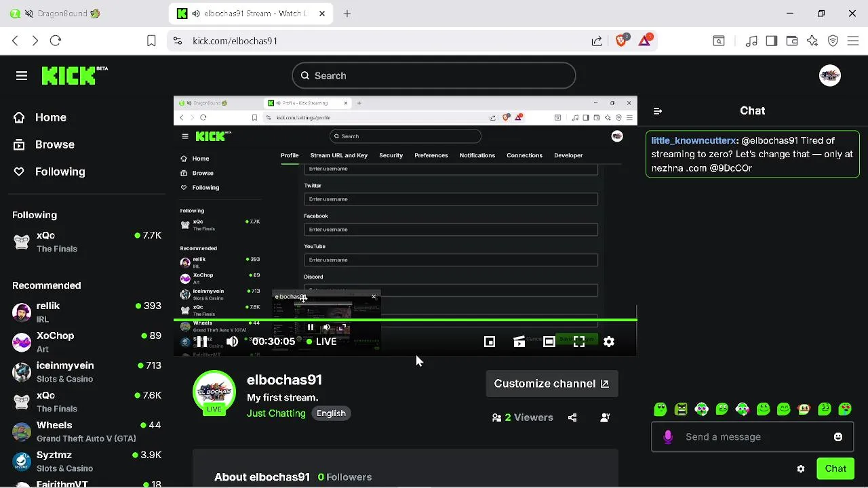The height and width of the screenshot is (488, 868).
Task: Open rellik recommended channel
Action: pyautogui.click(x=87, y=312)
